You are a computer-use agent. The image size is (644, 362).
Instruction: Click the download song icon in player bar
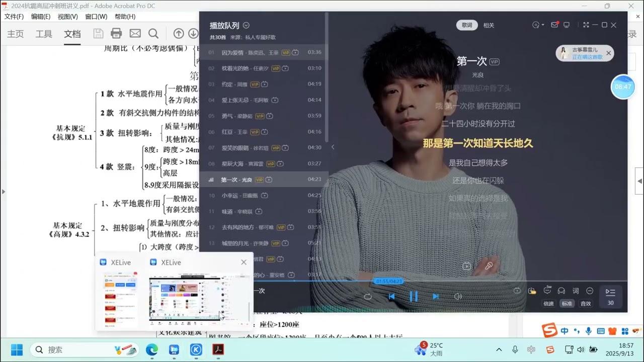tap(532, 291)
